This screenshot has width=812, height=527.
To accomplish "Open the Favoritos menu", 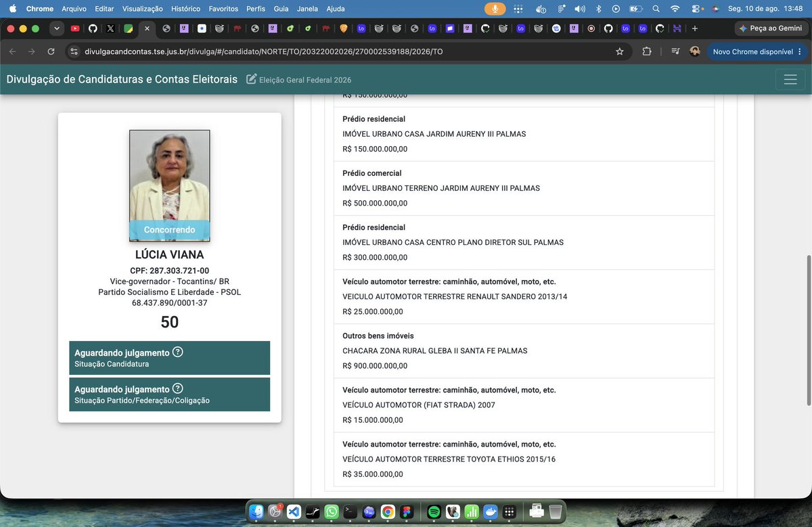I will click(223, 9).
